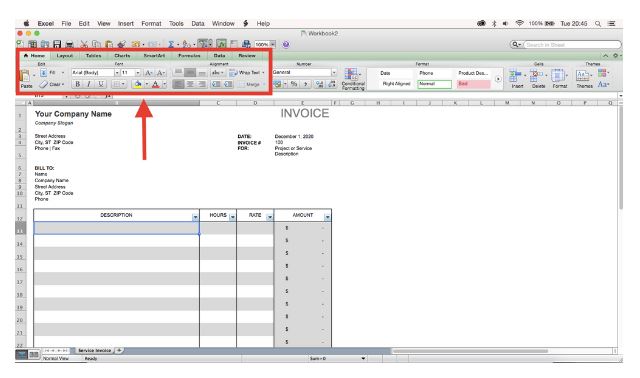
Task: Collapse the ribbon with the chevron
Action: click(606, 56)
